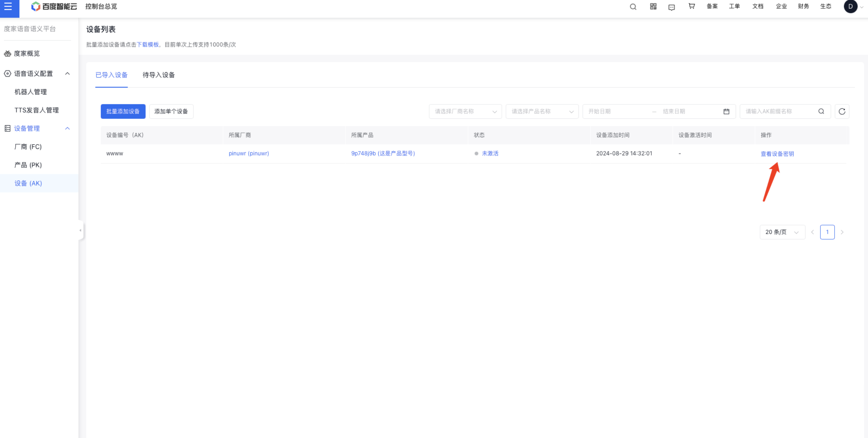Click 度家语音语义平台 sidebar title

pos(30,29)
